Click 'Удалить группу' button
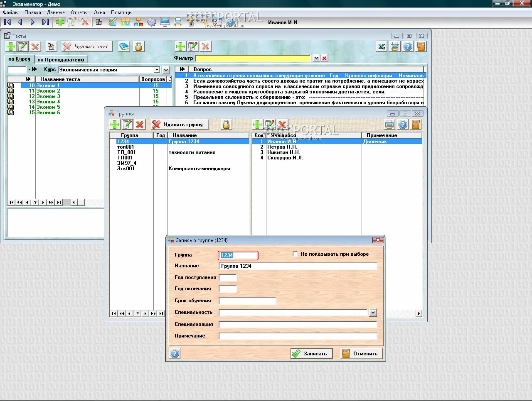The width and height of the screenshot is (532, 401). (x=179, y=124)
